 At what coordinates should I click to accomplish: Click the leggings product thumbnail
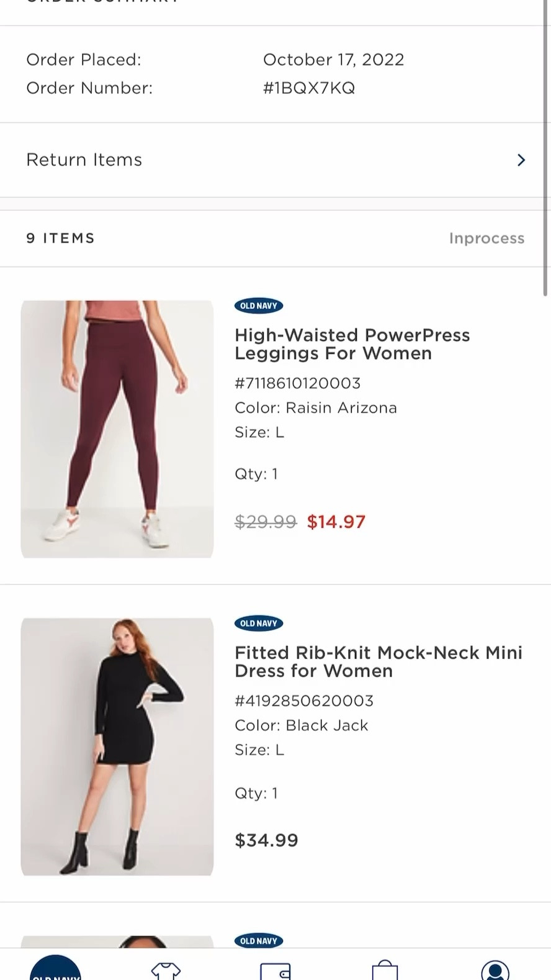coord(117,429)
